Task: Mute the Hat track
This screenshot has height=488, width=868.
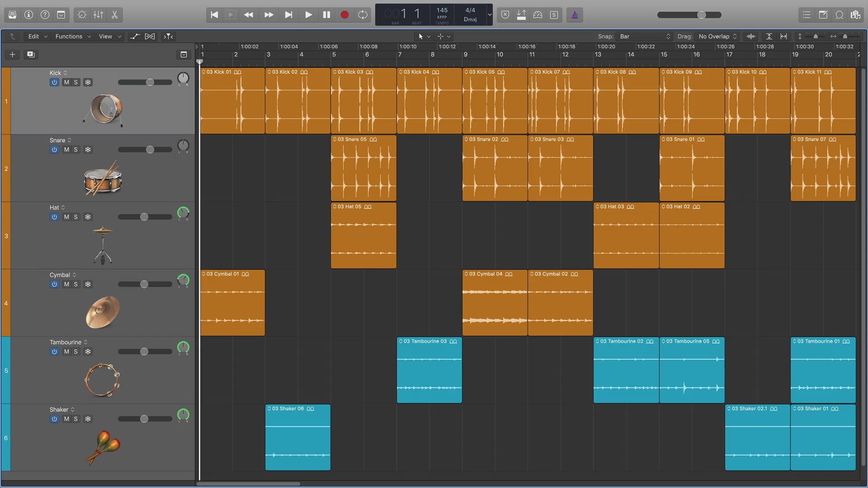Action: pos(66,217)
